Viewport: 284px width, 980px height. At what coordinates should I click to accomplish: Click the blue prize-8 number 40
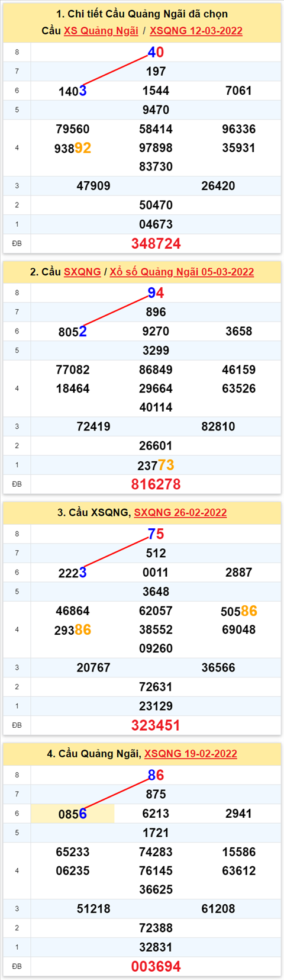(x=156, y=52)
